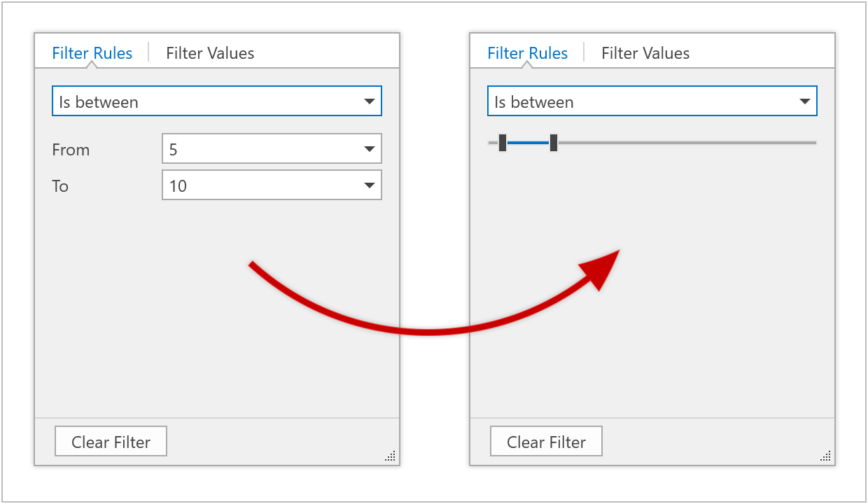Switch to Filter Values tab in the left panel
868x504 pixels.
[210, 53]
